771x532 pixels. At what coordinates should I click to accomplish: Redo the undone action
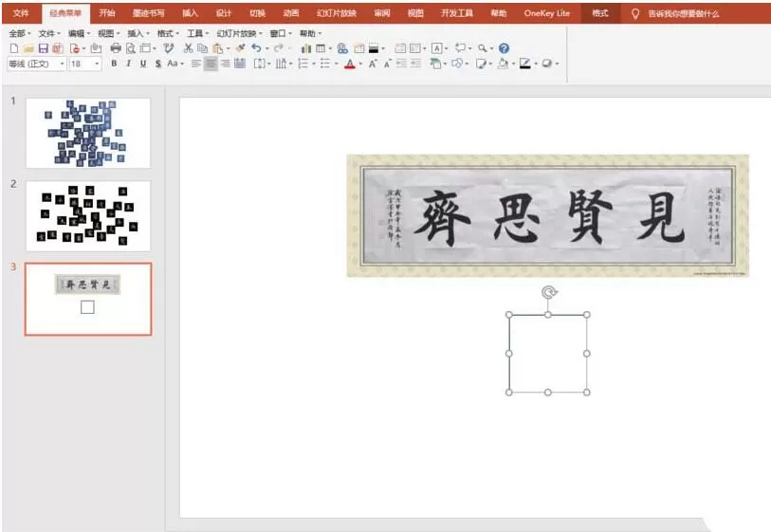click(279, 48)
